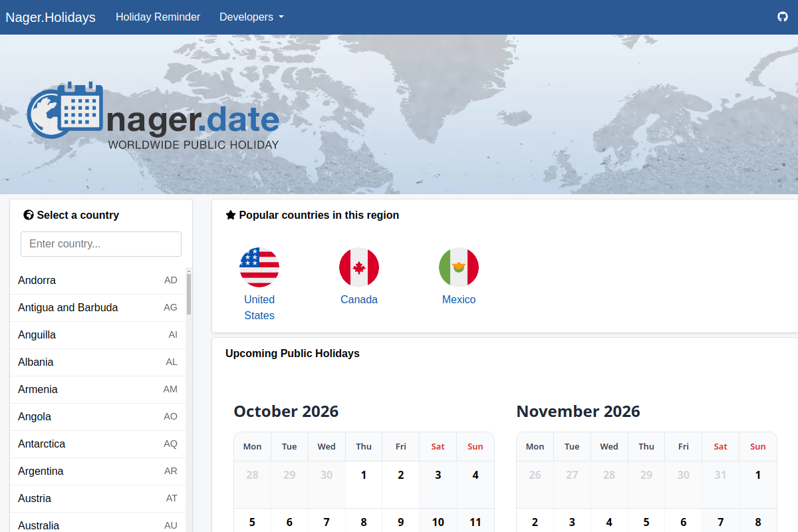Click the Upcoming Public Holidays heading
The image size is (798, 532).
point(293,353)
